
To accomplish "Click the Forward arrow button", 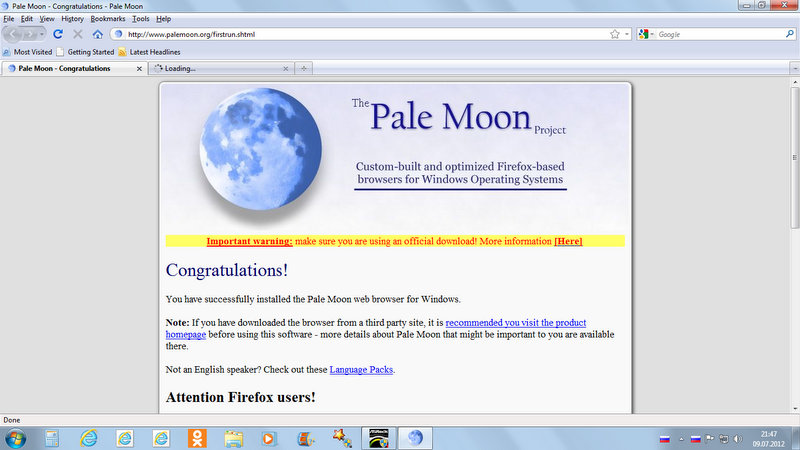I will point(30,34).
